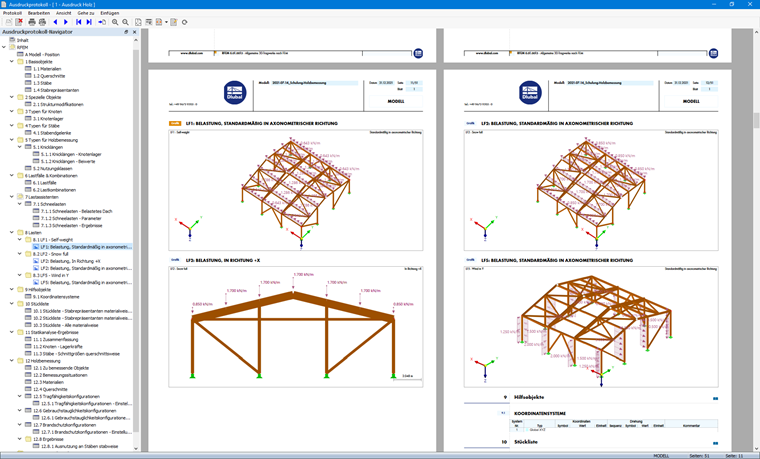760x459 pixels.
Task: Click 'Seiten: 51' in the status bar
Action: point(699,456)
